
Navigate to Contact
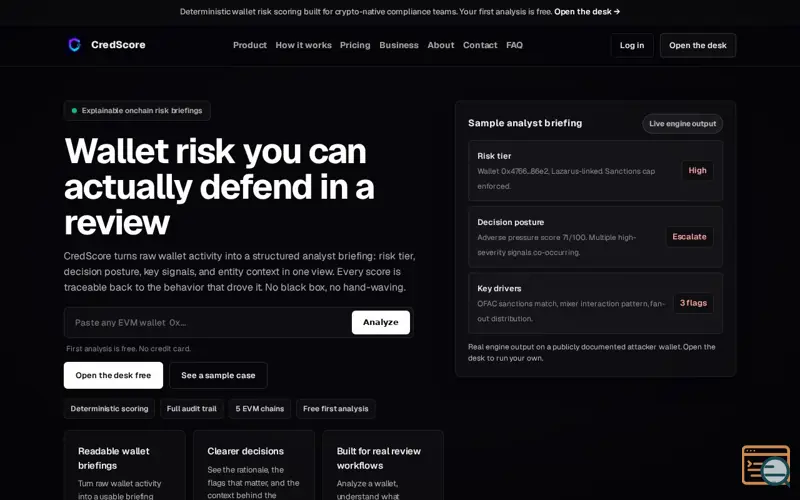pos(480,45)
